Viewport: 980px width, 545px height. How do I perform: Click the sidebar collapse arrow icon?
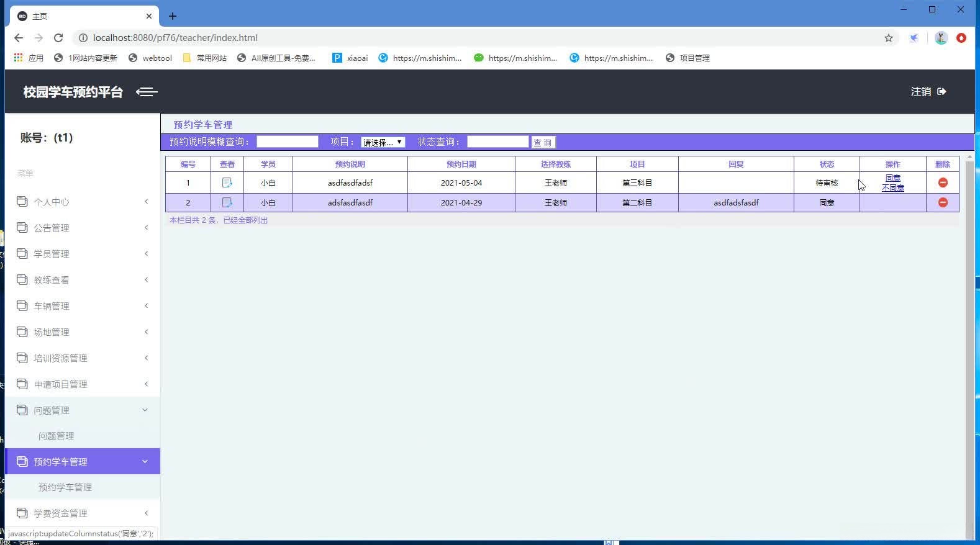(x=147, y=92)
